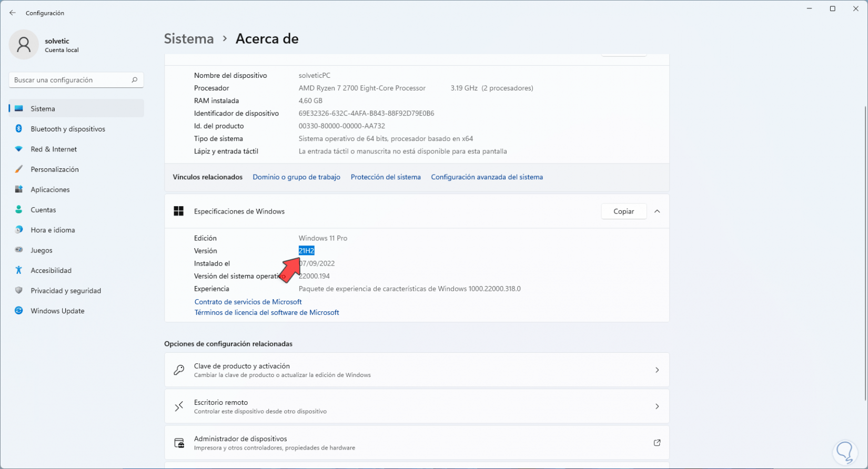Click the Sistema breadcrumb

click(x=189, y=39)
